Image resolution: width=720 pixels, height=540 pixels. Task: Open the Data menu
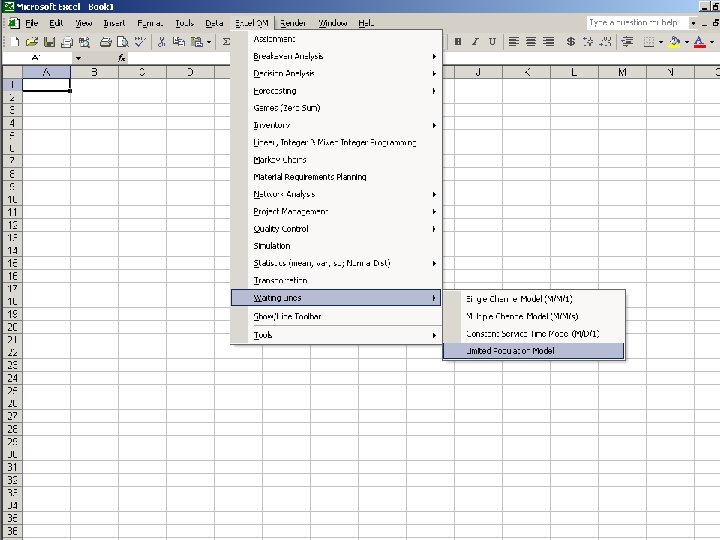(214, 23)
